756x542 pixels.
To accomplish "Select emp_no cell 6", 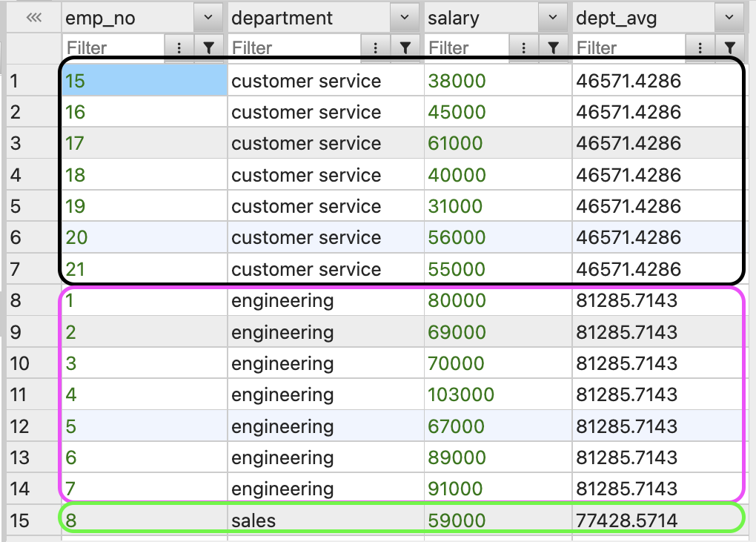I will [x=145, y=457].
